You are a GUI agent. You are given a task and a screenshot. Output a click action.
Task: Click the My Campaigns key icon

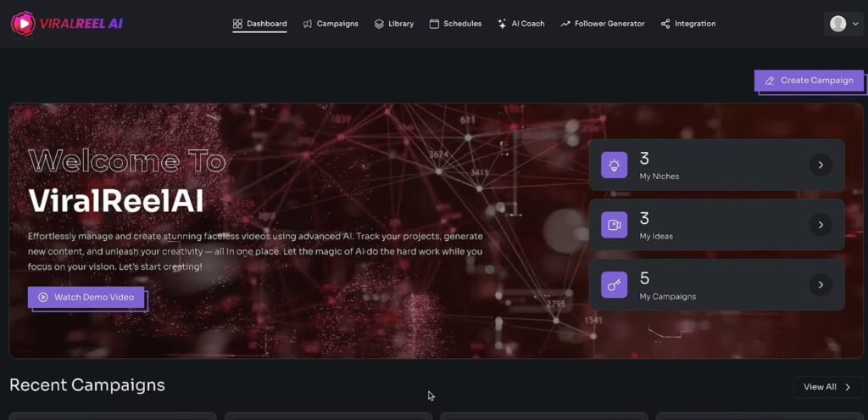coord(615,285)
